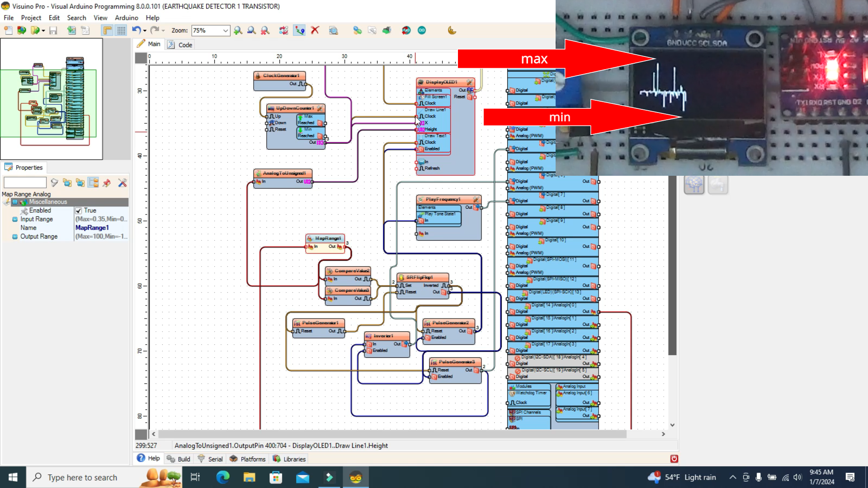
Task: Toggle the ruler display icon
Action: pos(107,30)
